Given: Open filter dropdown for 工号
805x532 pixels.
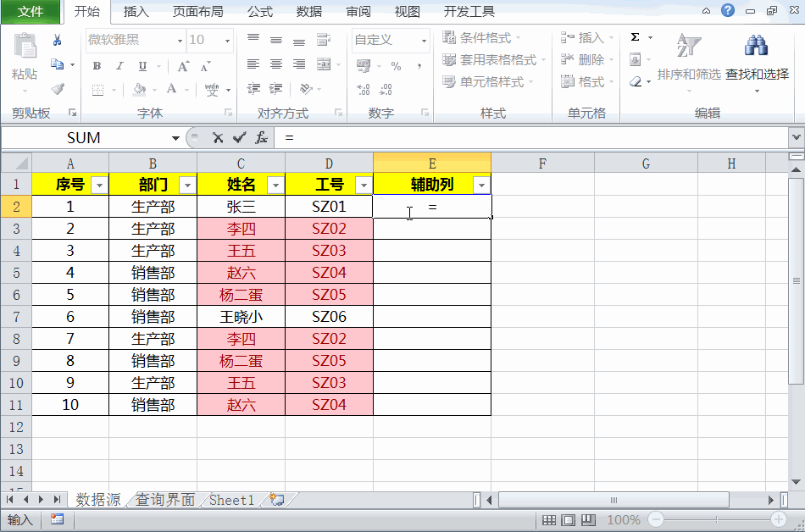Looking at the screenshot, I should click(x=364, y=185).
